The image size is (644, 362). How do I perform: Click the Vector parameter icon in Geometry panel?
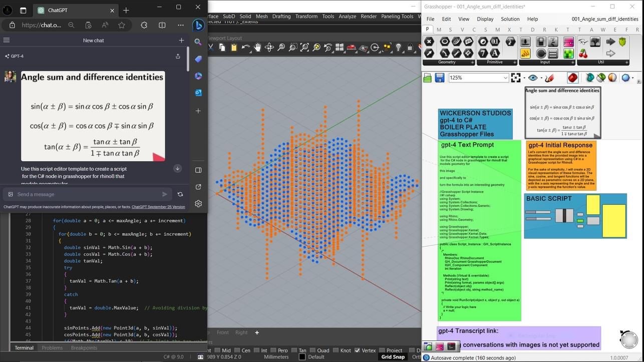(429, 53)
